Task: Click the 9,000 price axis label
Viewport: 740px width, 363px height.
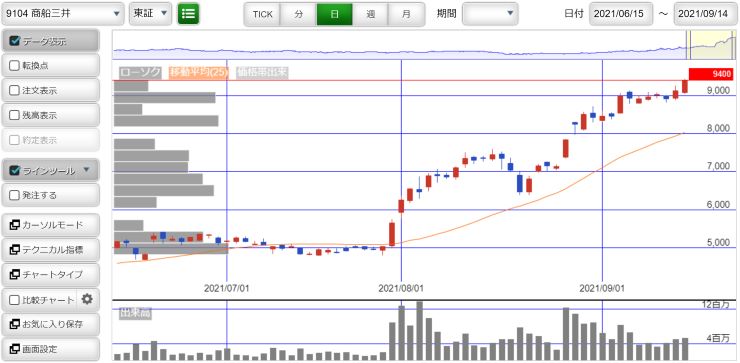Action: click(718, 90)
